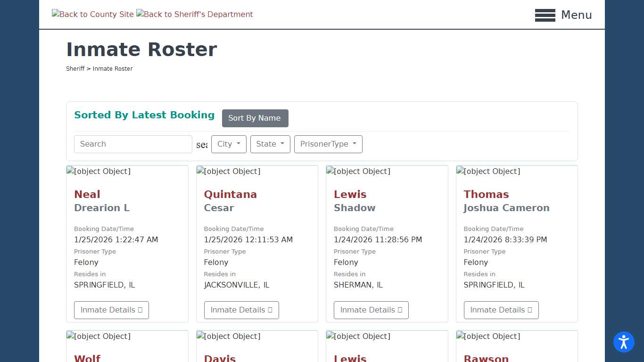Screen dimensions: 644x362
Task: Click the Sheriff breadcrumb link
Action: click(x=75, y=68)
